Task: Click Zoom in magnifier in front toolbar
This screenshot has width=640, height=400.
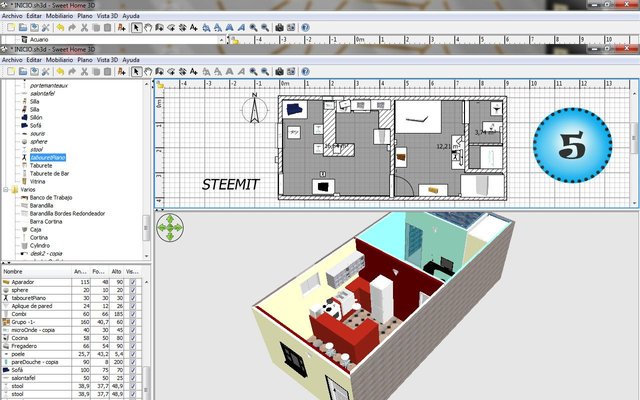Action: [253, 71]
